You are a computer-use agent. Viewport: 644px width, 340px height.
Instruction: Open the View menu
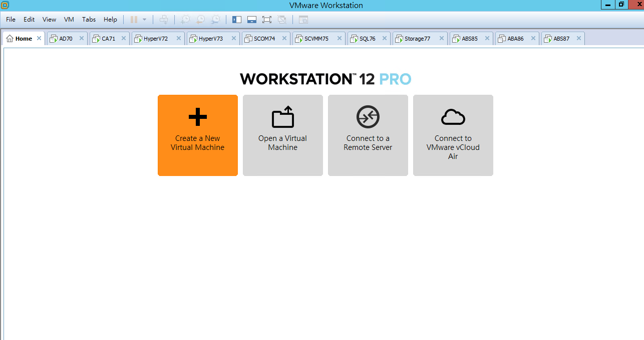click(x=49, y=20)
